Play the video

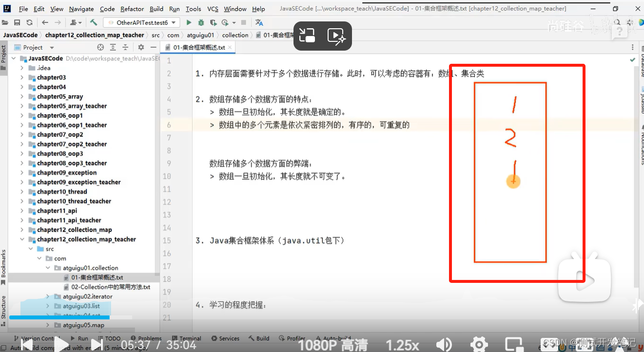pos(60,345)
